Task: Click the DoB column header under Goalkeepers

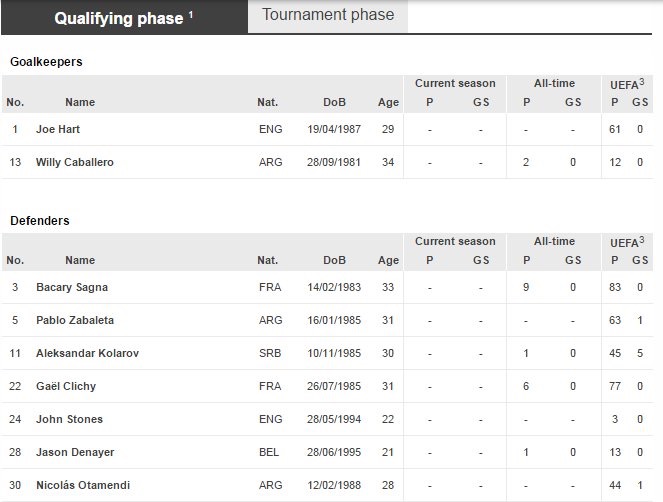Action: pos(334,102)
